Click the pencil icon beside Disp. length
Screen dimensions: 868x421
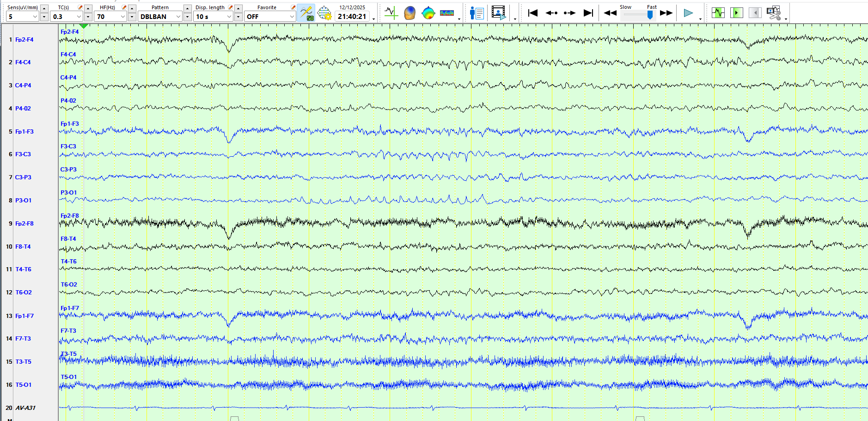(x=231, y=7)
